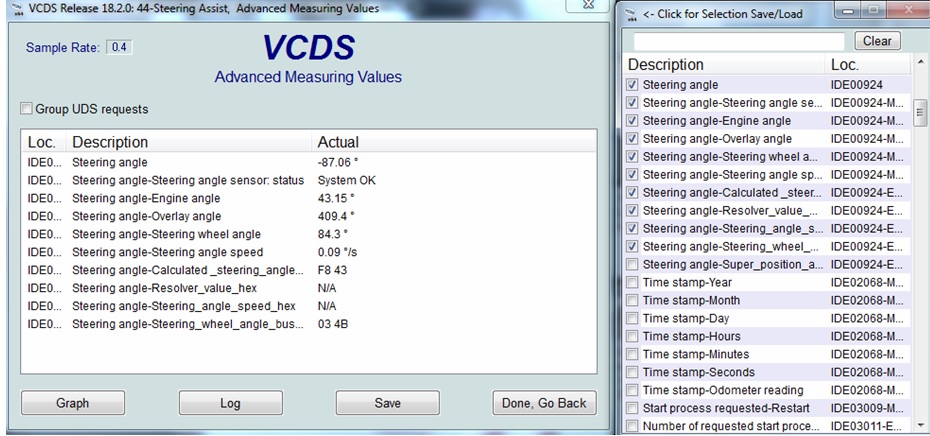Viewport: 930px width, 436px height.
Task: Click the results Description column header
Action: click(189, 142)
